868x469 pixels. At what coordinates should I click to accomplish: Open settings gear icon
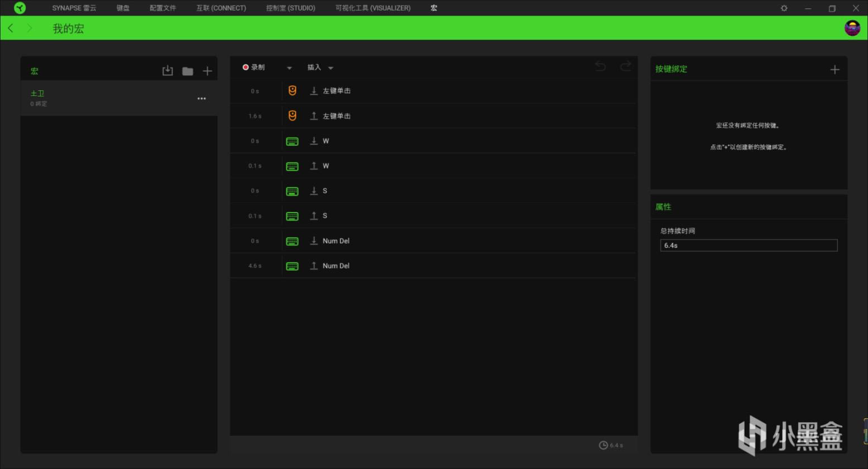[784, 8]
